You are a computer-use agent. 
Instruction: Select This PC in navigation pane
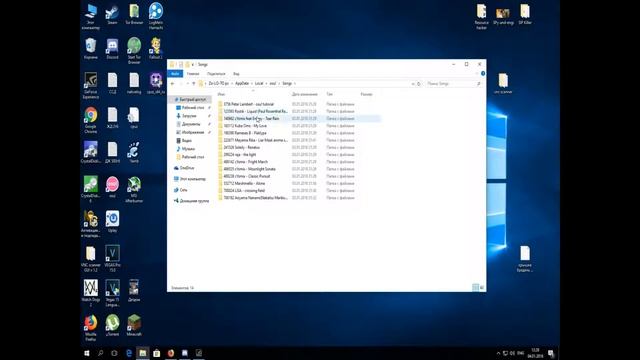(193, 179)
